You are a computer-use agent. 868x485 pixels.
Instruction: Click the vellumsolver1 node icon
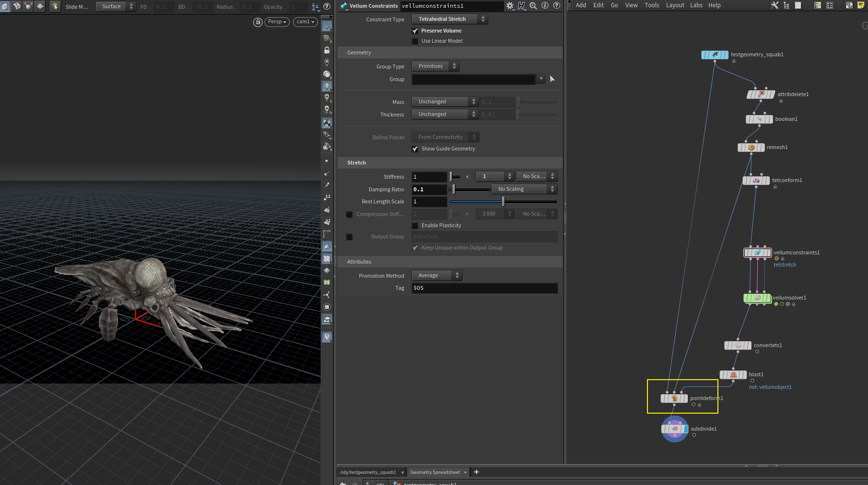(757, 298)
